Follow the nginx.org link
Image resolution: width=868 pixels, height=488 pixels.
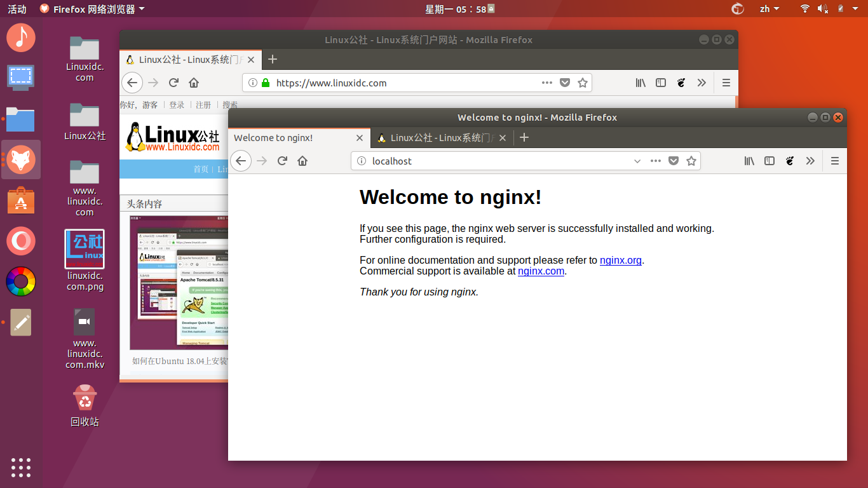coord(620,260)
